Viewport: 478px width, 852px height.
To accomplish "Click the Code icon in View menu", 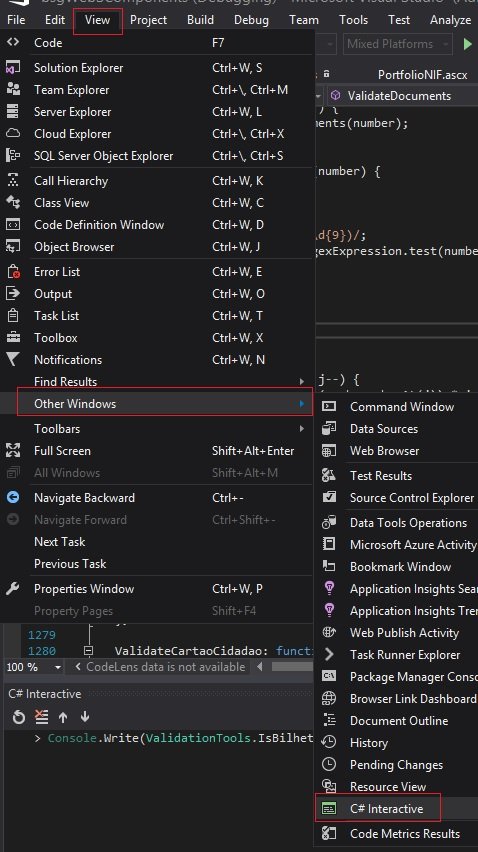I will (x=13, y=42).
